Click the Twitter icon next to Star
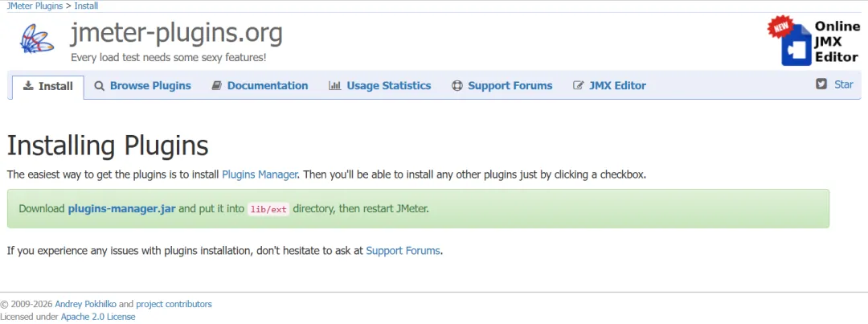The height and width of the screenshot is (324, 868). tap(821, 84)
